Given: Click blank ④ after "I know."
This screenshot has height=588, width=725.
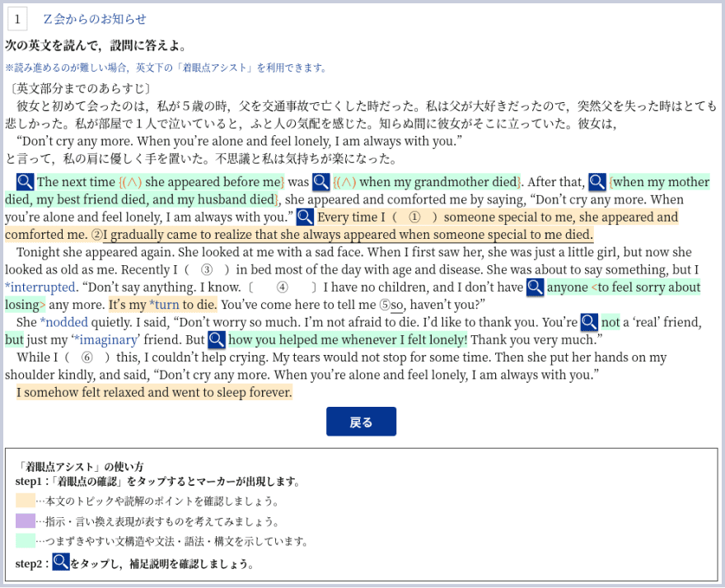Looking at the screenshot, I should [282, 287].
